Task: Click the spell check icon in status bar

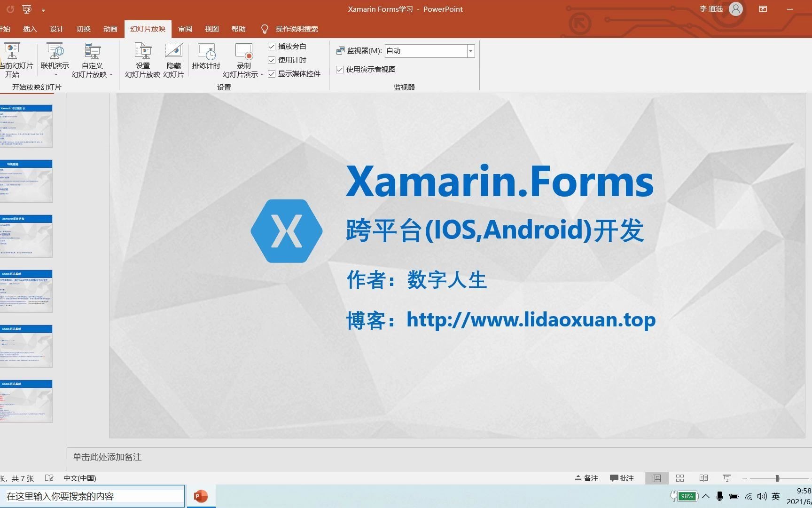Action: pyautogui.click(x=49, y=478)
